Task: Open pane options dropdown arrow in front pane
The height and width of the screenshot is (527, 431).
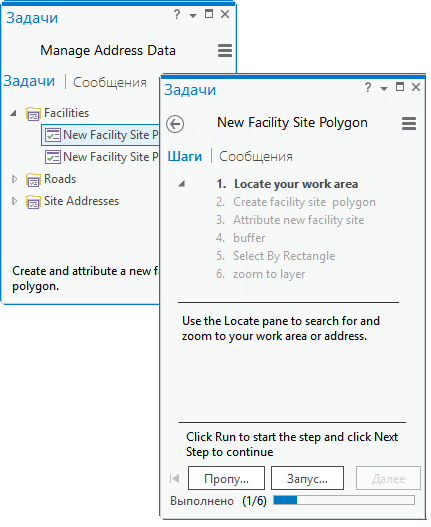Action: point(384,89)
